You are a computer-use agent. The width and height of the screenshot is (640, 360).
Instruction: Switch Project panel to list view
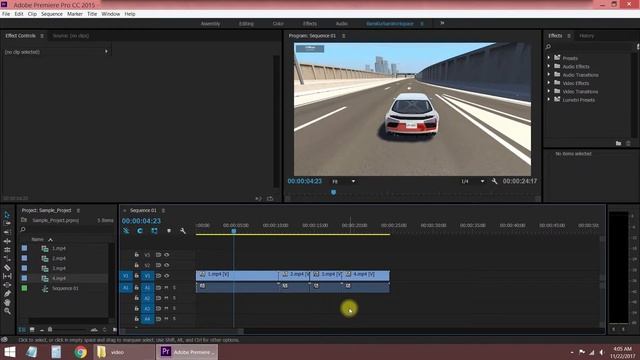point(22,329)
